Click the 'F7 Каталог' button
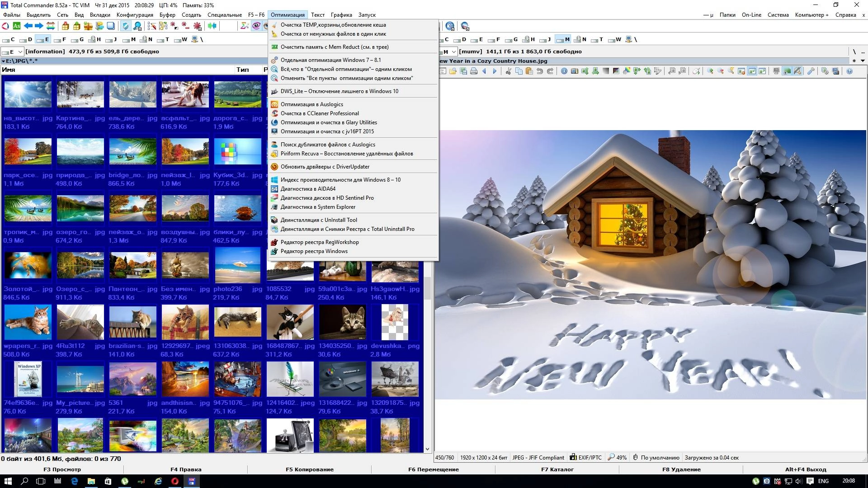 (557, 469)
